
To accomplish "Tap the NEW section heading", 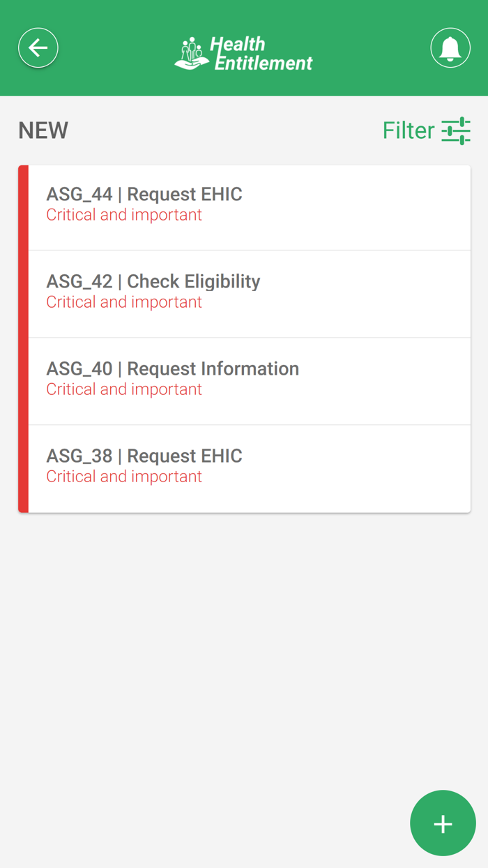I will [x=43, y=130].
